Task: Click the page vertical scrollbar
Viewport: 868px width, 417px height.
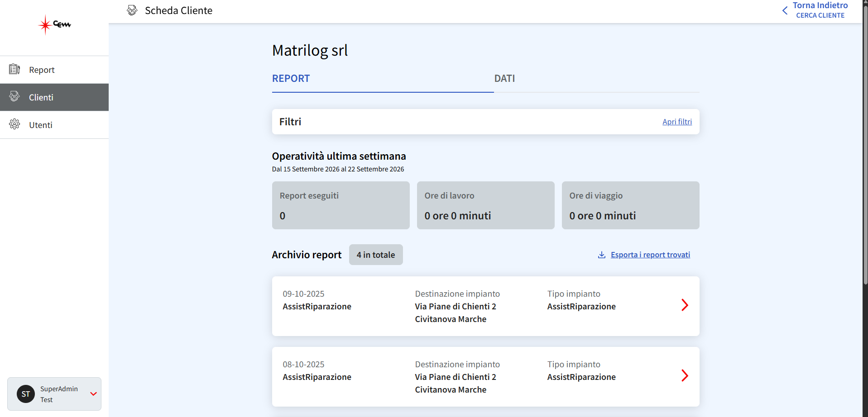Action: (865, 145)
